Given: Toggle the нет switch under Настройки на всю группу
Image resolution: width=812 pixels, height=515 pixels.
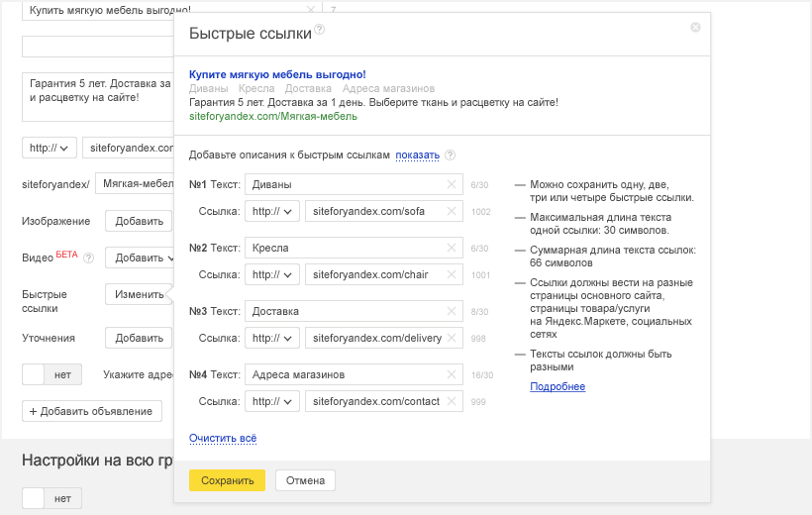Looking at the screenshot, I should pyautogui.click(x=51, y=498).
